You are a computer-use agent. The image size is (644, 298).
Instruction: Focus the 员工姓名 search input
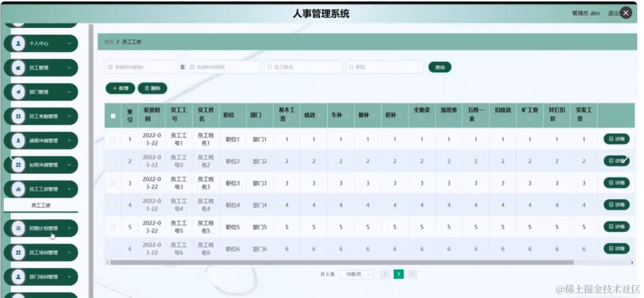coord(303,67)
